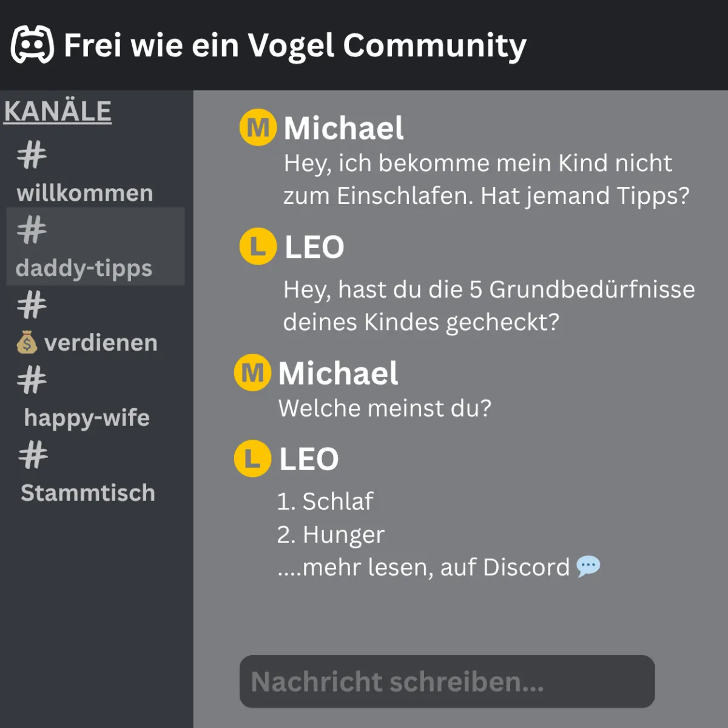Click the hash icon above happy-wife
The width and height of the screenshot is (728, 728).
coord(32,380)
